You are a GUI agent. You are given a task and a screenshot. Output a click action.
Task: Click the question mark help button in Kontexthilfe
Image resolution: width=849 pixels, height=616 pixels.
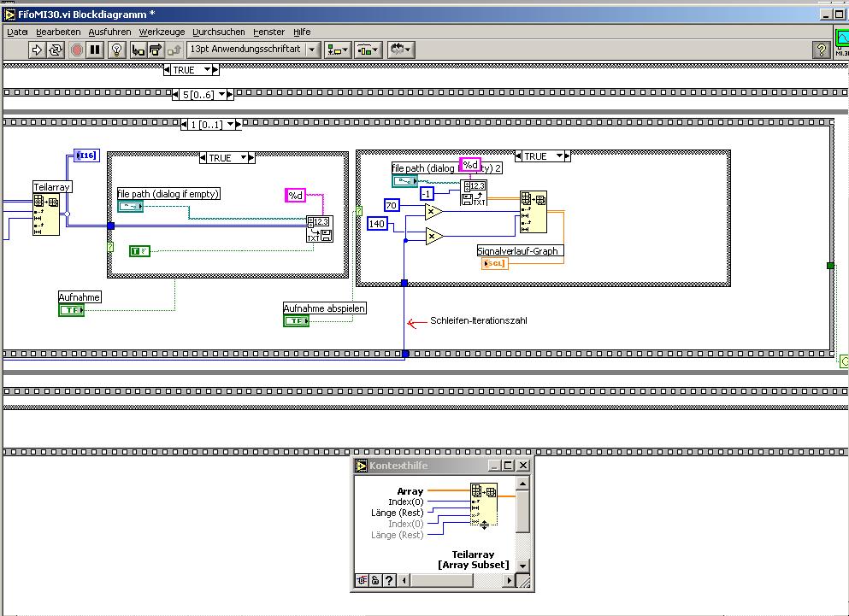[x=390, y=581]
